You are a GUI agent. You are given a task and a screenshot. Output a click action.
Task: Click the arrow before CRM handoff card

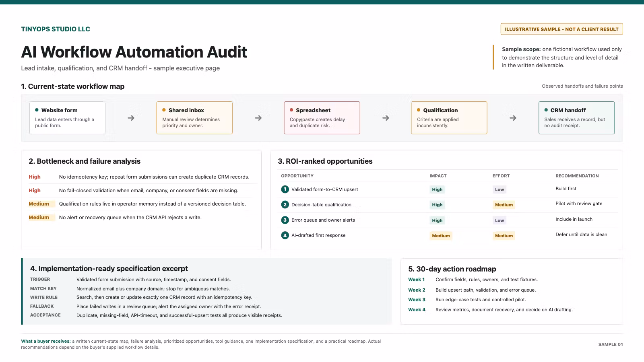(x=513, y=118)
